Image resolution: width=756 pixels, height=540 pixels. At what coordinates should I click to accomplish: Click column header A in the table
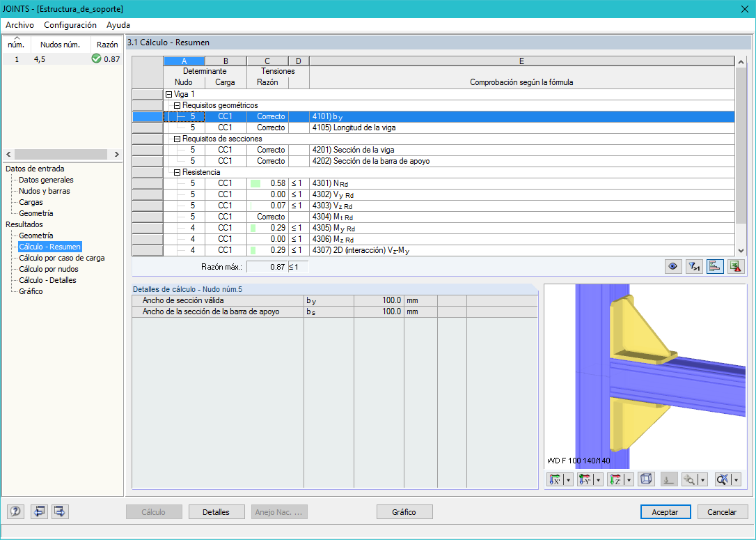184,61
